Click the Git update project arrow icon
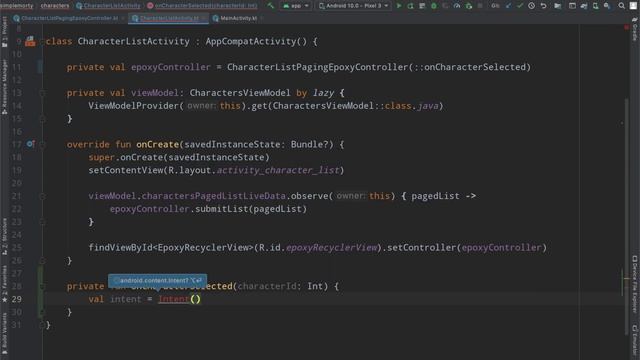 click(509, 6)
